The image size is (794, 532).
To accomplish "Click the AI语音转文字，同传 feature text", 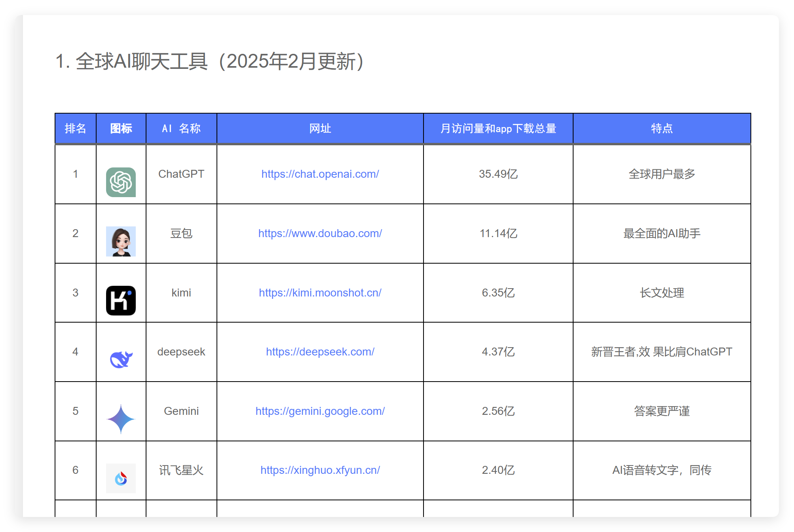I will [x=662, y=470].
